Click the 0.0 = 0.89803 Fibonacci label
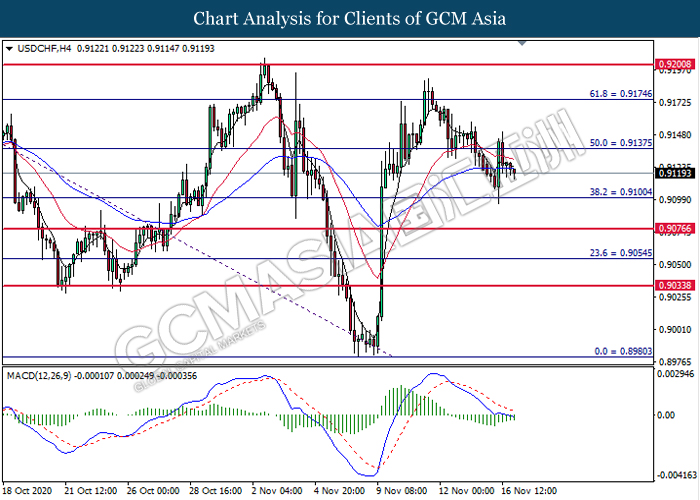Image resolution: width=700 pixels, height=500 pixels. coord(623,351)
